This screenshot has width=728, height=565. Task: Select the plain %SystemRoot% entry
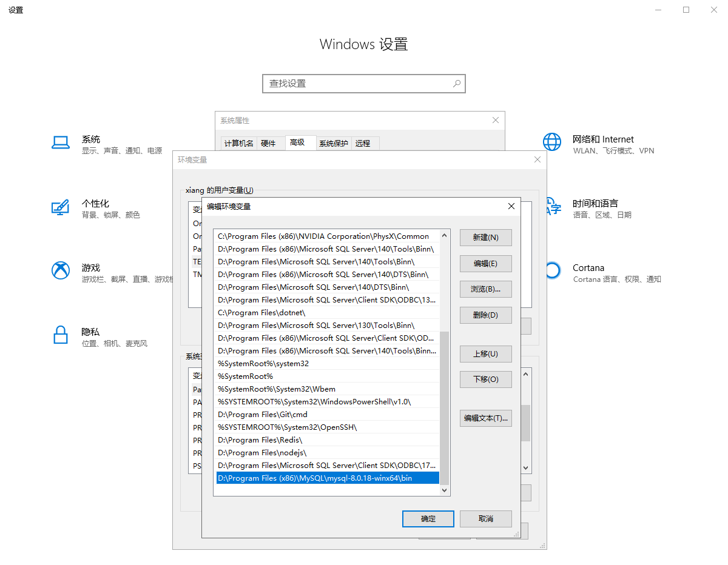click(x=328, y=376)
